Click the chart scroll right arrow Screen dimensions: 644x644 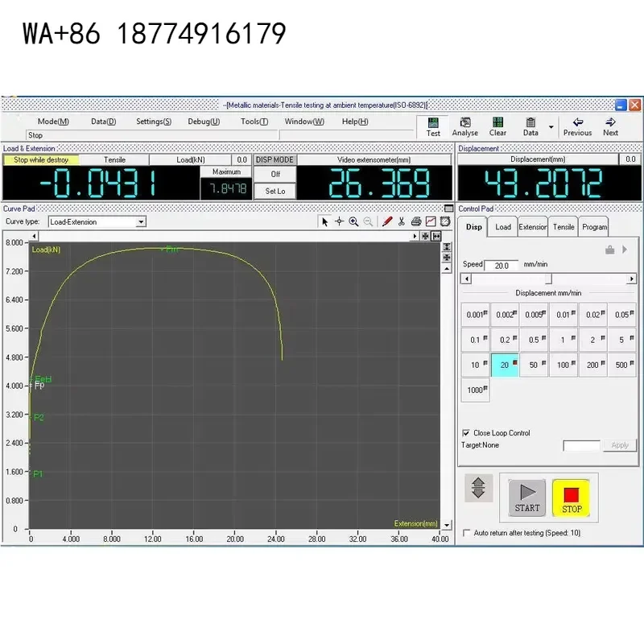point(415,236)
